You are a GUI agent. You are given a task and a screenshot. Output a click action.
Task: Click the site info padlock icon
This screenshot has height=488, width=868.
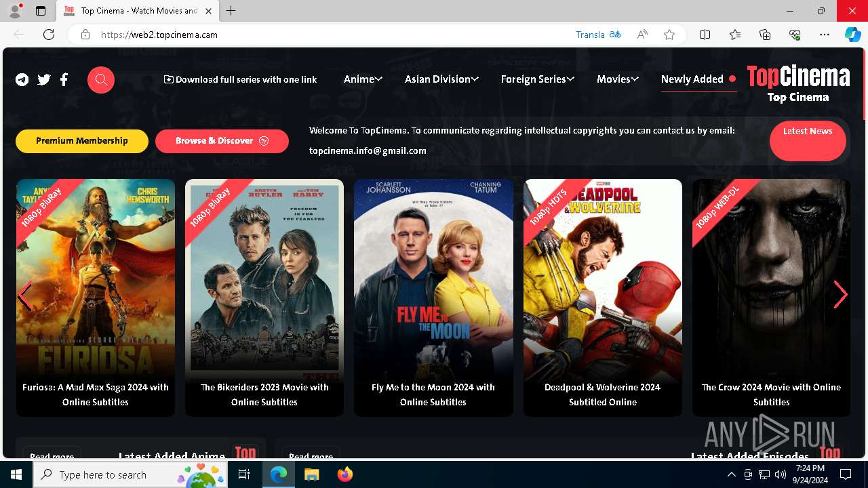click(85, 35)
